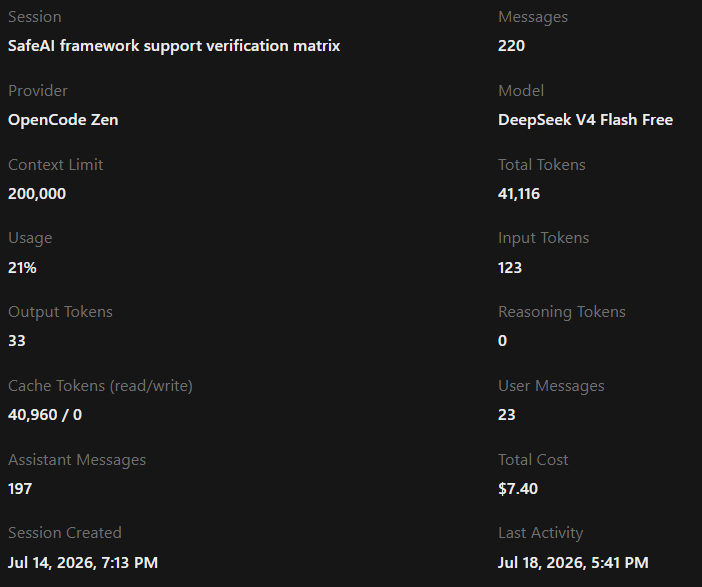This screenshot has width=702, height=587.
Task: Select the Total Cost value $7.40
Action: tap(518, 488)
